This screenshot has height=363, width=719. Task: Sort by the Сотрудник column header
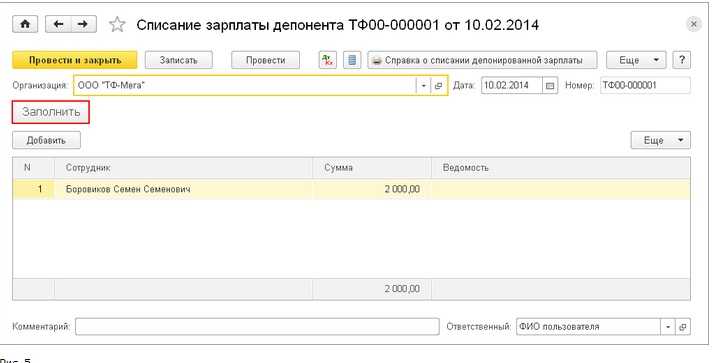(x=183, y=168)
